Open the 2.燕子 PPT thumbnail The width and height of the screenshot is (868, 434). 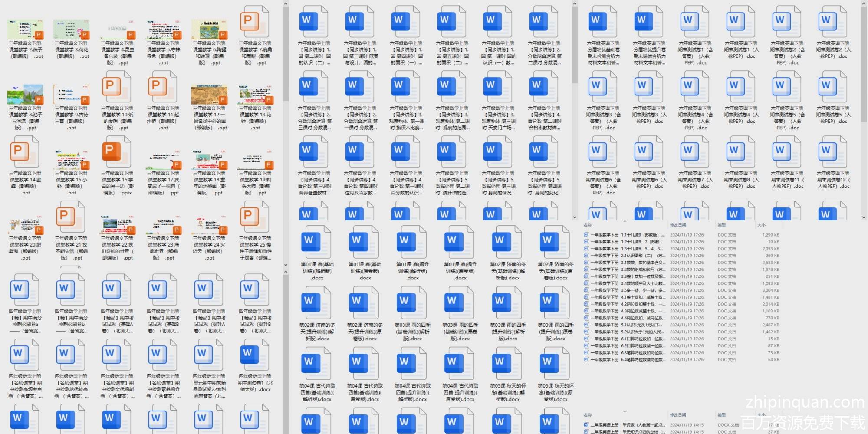[25, 29]
